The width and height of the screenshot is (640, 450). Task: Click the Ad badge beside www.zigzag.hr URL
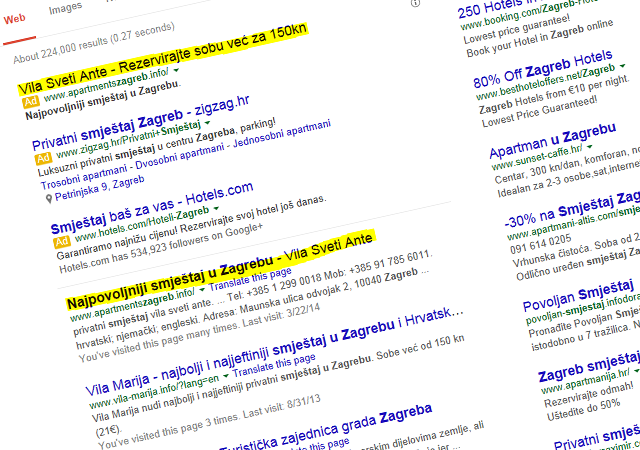pyautogui.click(x=43, y=158)
